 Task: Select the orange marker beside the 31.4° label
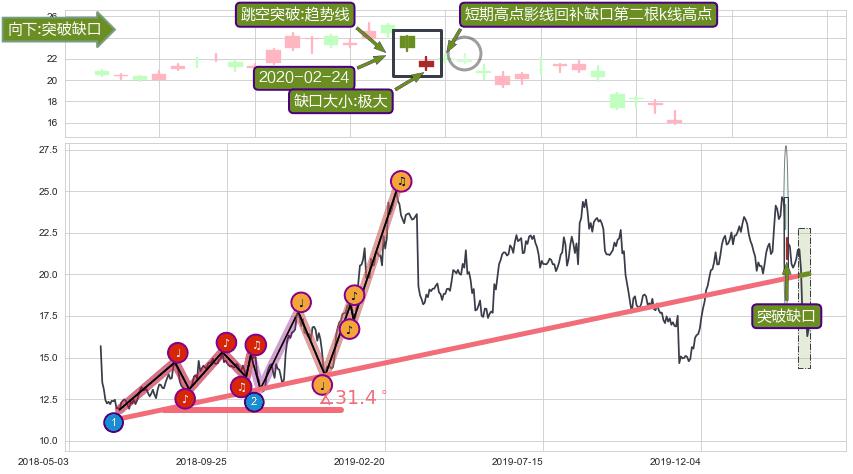click(323, 385)
